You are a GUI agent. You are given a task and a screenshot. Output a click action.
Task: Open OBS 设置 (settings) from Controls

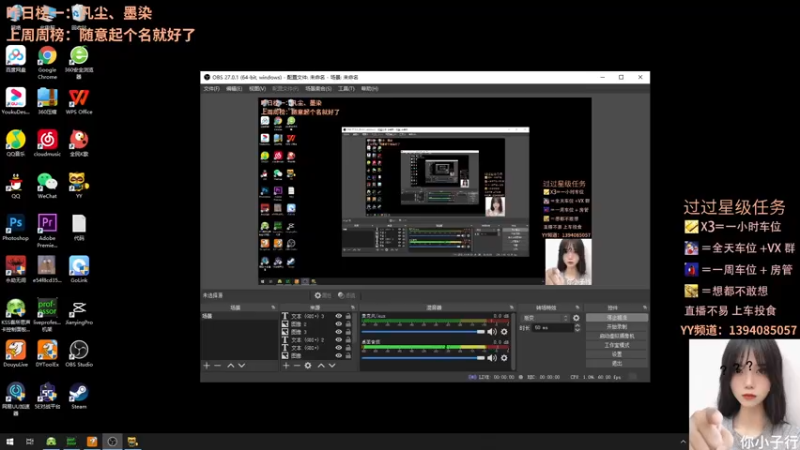pyautogui.click(x=617, y=354)
